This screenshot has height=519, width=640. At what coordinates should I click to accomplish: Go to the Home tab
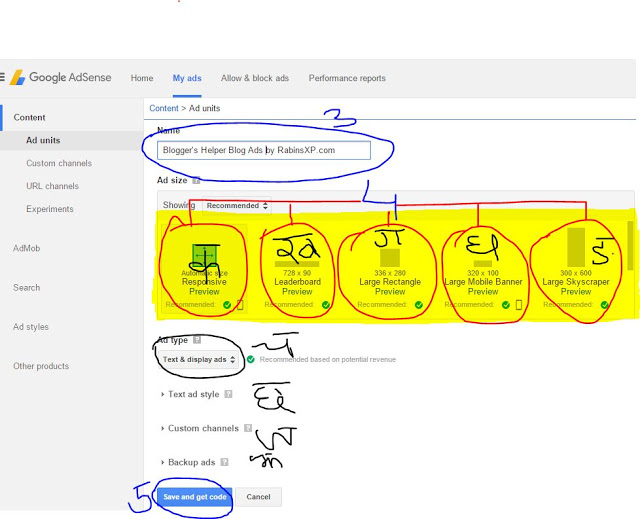(142, 78)
